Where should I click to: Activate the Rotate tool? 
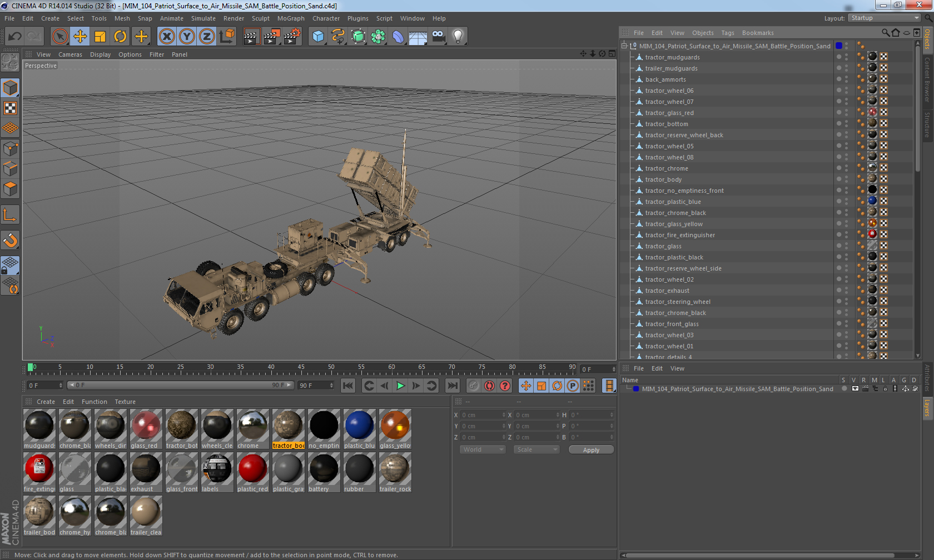click(120, 37)
